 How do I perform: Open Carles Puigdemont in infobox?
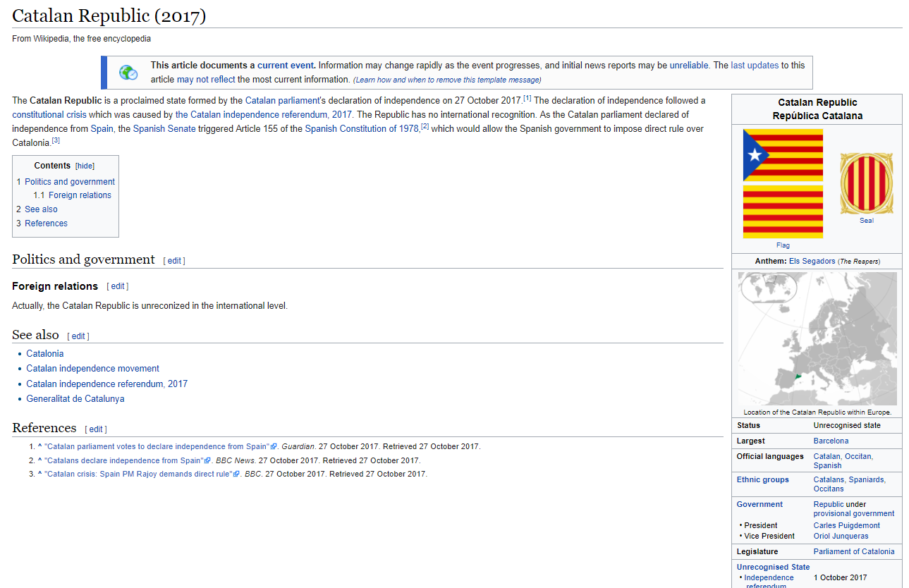(x=846, y=526)
